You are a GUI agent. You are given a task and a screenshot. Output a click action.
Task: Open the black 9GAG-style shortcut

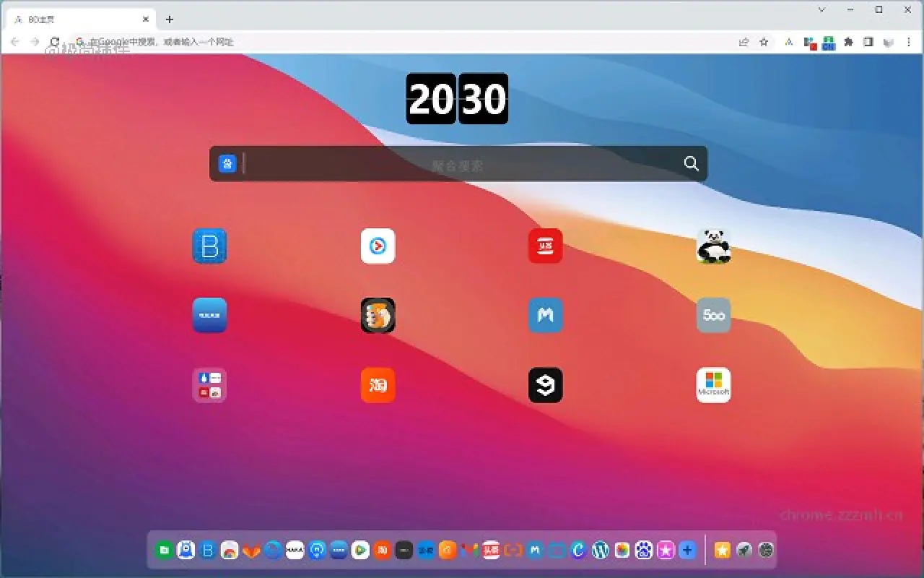546,385
